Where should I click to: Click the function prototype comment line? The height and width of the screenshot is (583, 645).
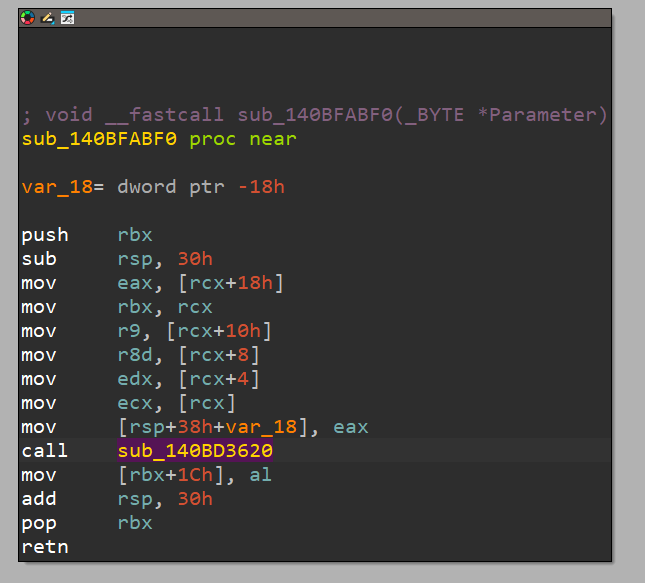point(314,115)
